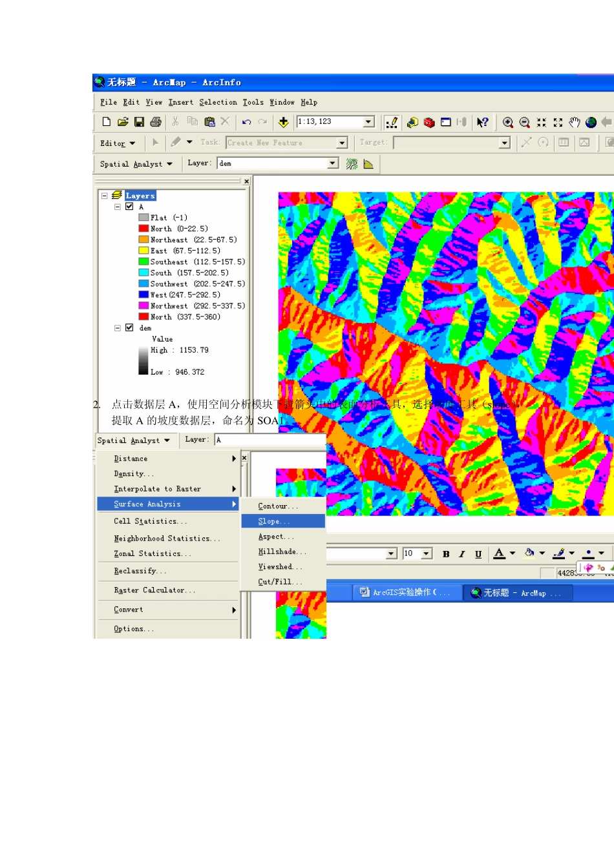Open the Editor dropdown menu

coord(118,143)
